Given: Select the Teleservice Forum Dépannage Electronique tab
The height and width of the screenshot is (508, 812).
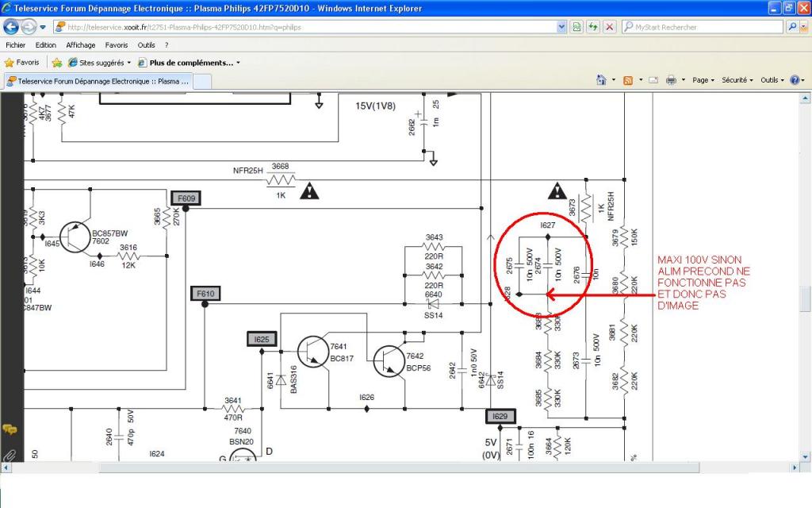Looking at the screenshot, I should coord(98,82).
